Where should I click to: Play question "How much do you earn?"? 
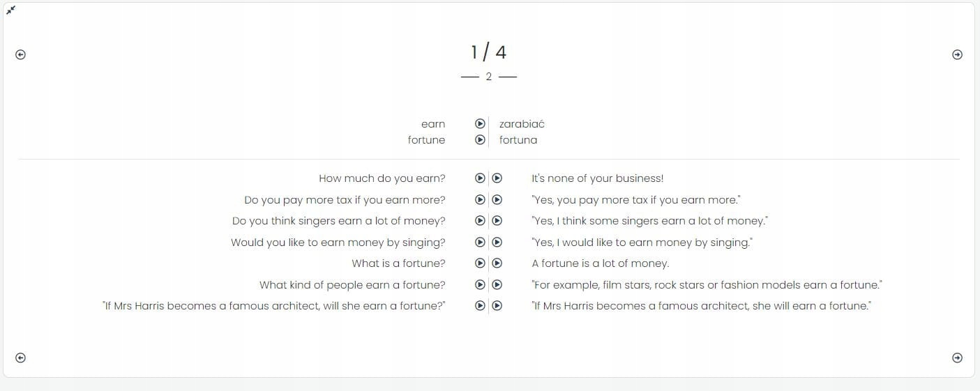[x=480, y=178]
